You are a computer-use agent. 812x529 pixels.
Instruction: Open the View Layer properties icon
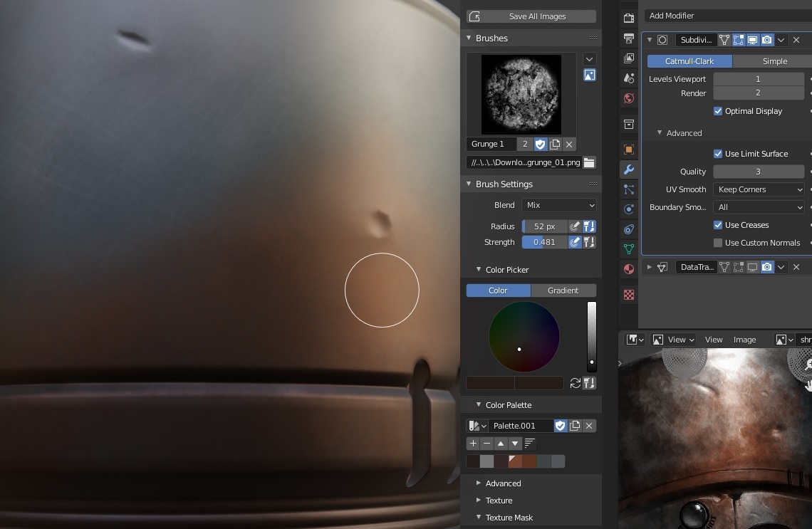tap(629, 58)
